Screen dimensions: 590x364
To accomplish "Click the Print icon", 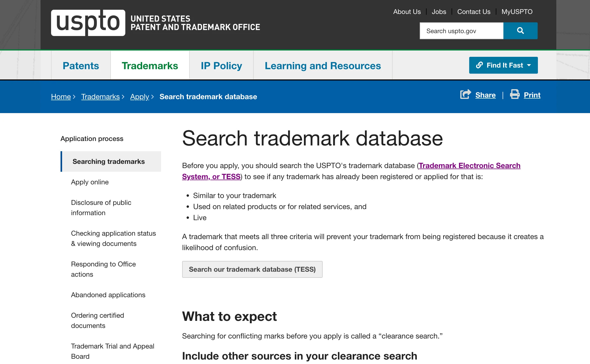I will point(514,95).
